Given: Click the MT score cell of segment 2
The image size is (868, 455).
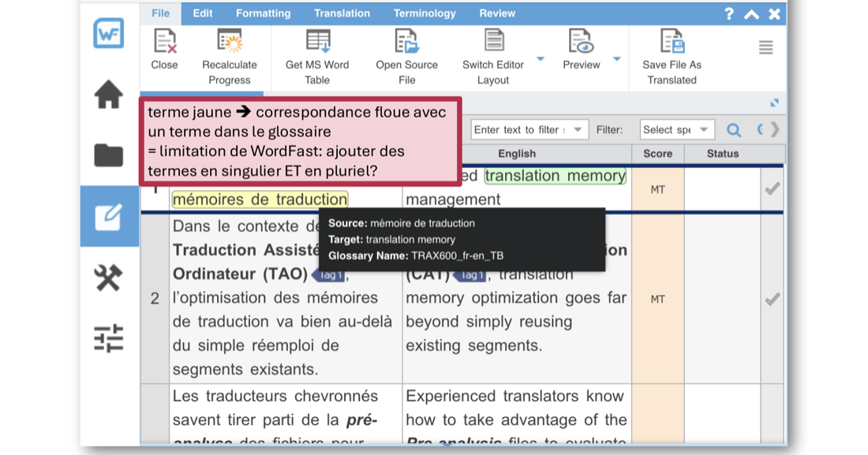Looking at the screenshot, I should pyautogui.click(x=657, y=299).
